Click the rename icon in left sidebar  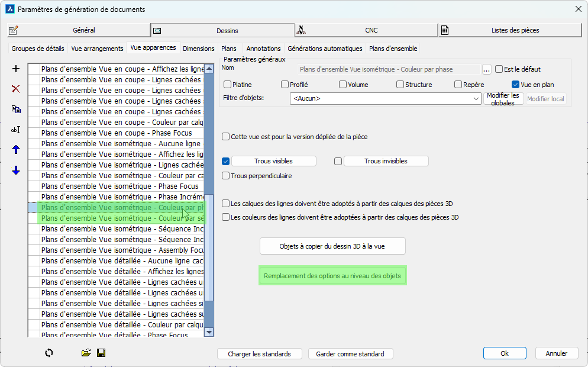[16, 130]
